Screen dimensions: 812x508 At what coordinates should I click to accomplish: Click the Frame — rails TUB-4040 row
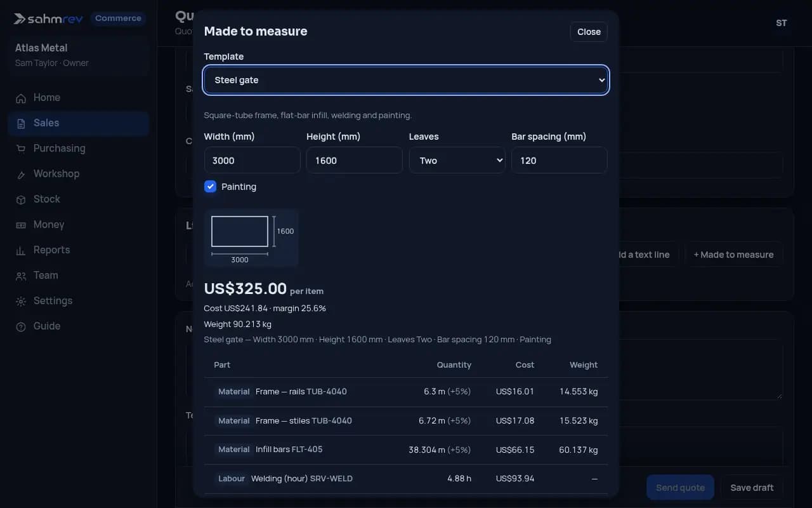[406, 392]
